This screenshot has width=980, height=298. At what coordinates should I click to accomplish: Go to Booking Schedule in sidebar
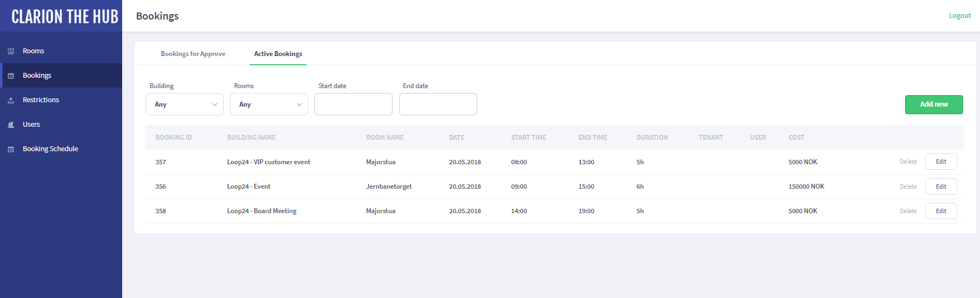pyautogui.click(x=50, y=149)
